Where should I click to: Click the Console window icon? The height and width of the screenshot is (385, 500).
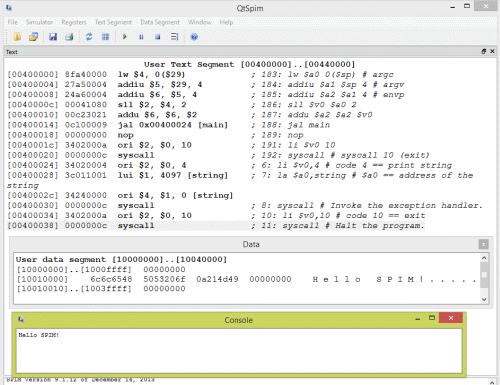click(x=21, y=319)
